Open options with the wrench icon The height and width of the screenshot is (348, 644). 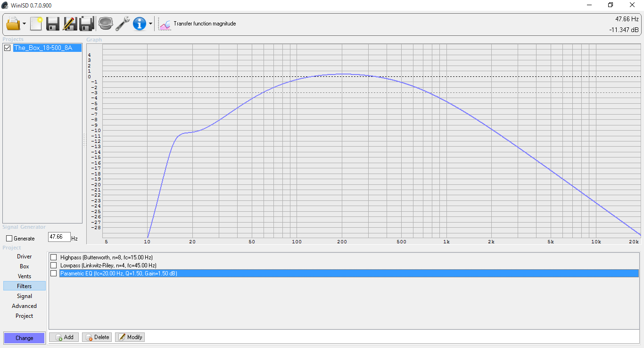(123, 23)
